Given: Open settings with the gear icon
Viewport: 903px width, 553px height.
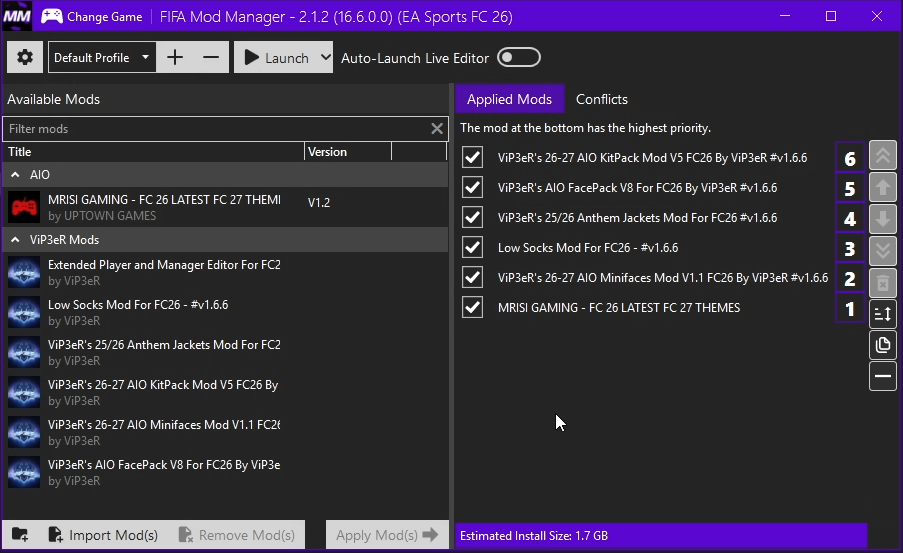Looking at the screenshot, I should [x=25, y=57].
